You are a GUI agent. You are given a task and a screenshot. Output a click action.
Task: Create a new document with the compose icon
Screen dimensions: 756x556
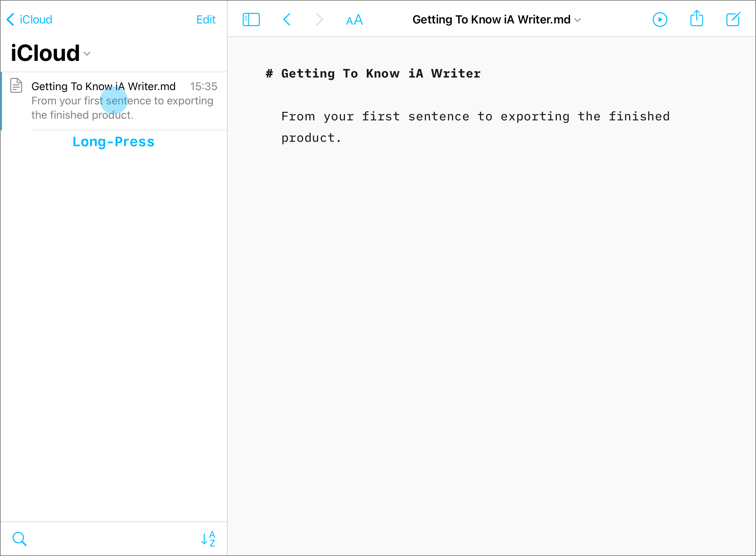[x=733, y=19]
